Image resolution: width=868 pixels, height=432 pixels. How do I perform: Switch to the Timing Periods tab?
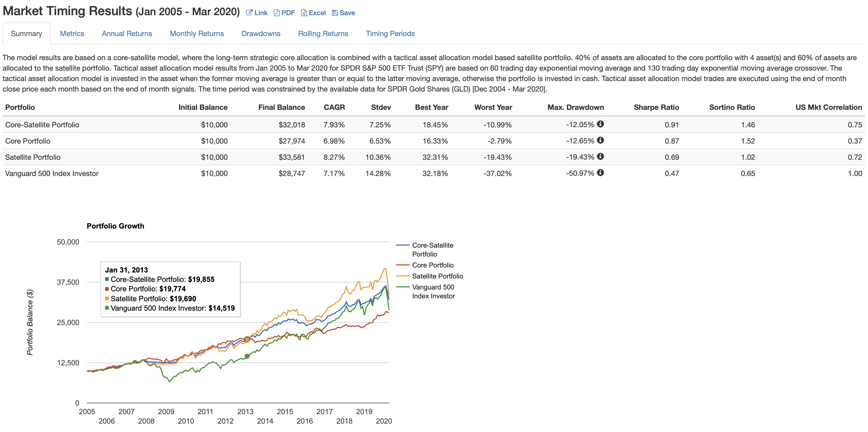point(390,33)
